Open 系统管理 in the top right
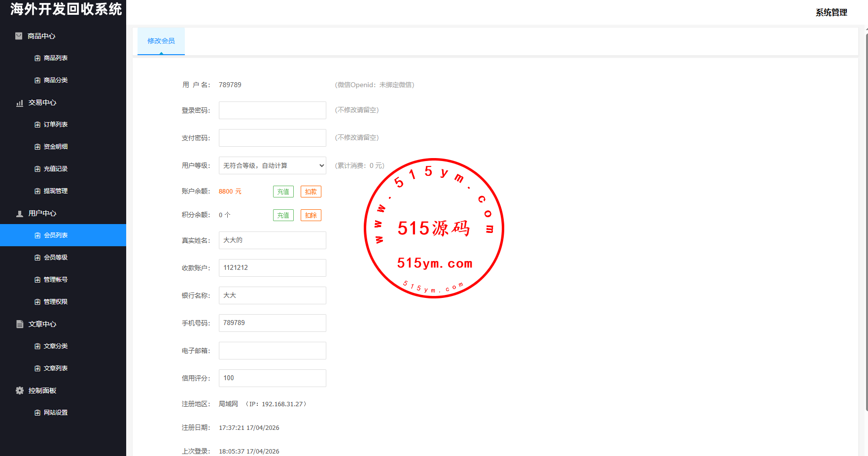The width and height of the screenshot is (868, 456). pos(831,12)
